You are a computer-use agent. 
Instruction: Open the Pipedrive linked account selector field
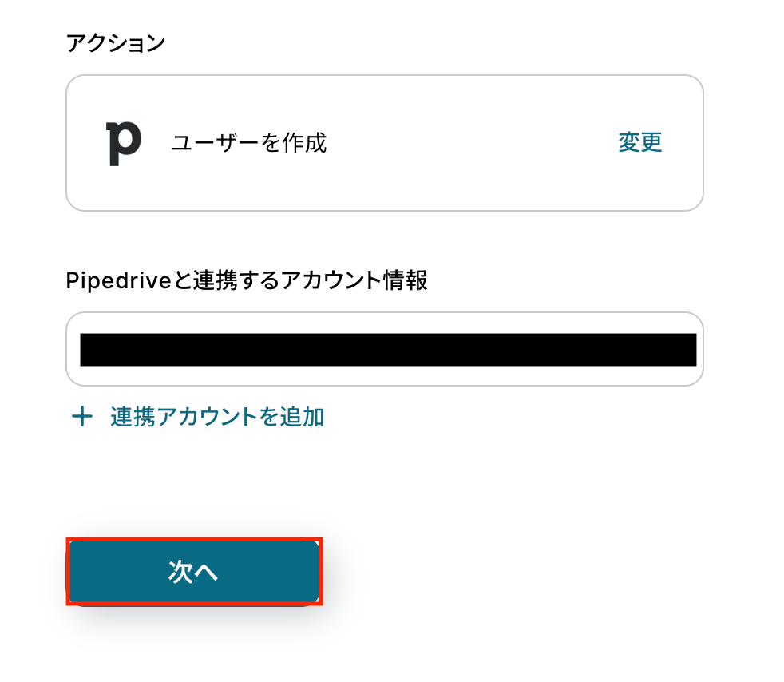point(385,349)
